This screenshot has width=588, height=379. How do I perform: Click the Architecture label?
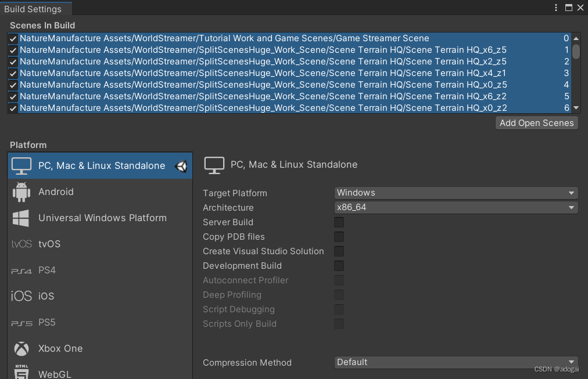click(228, 208)
